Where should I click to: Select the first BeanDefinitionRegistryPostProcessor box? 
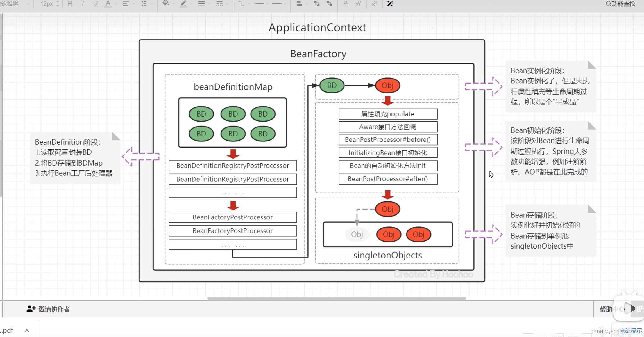(233, 166)
